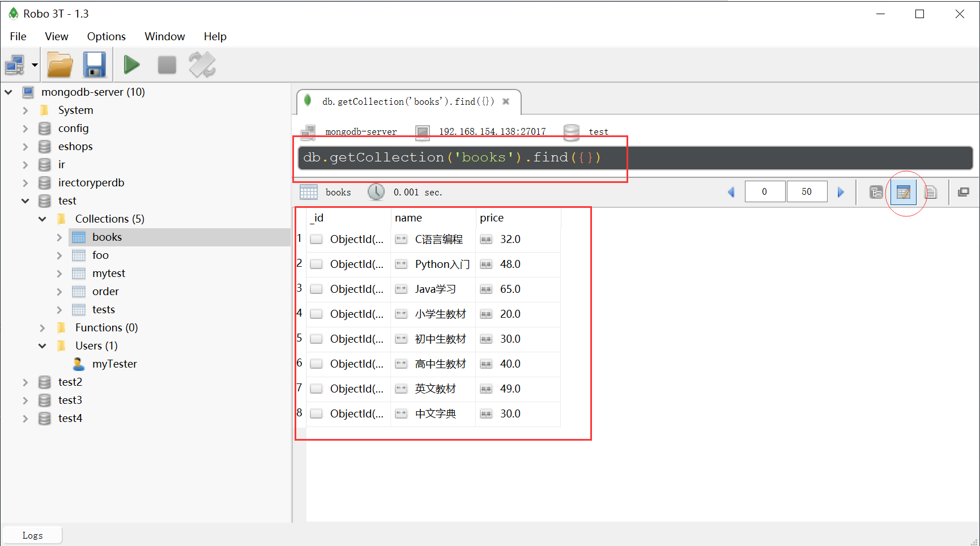Click the myTester user avatar icon

(79, 363)
